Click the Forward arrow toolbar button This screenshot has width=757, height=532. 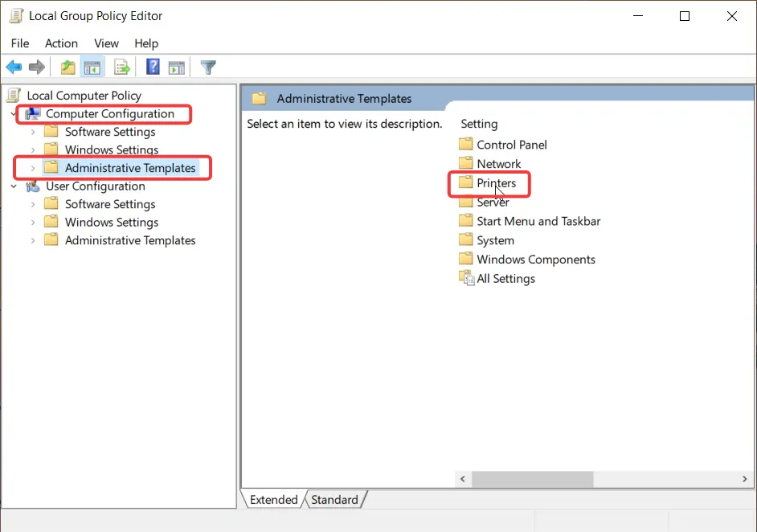[x=37, y=68]
